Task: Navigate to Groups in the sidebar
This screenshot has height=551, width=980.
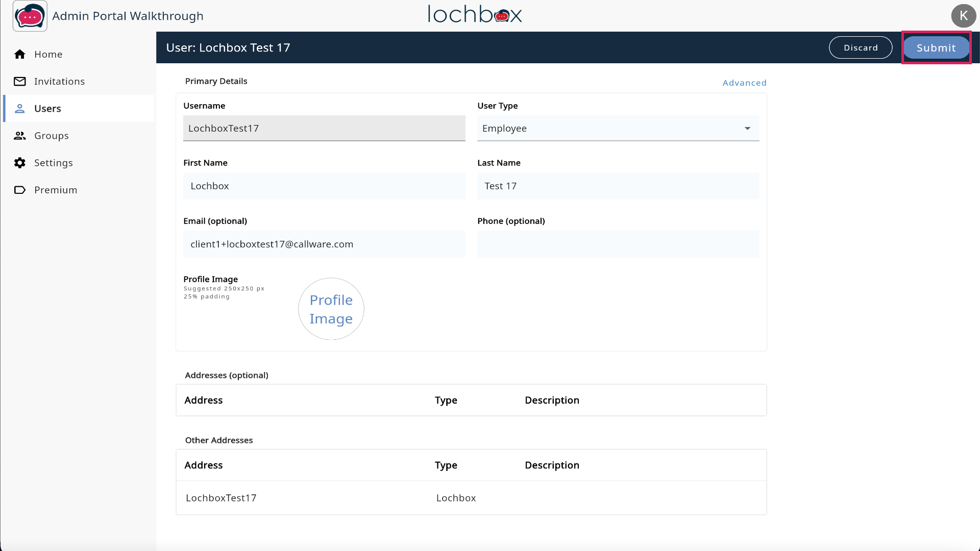Action: (52, 136)
